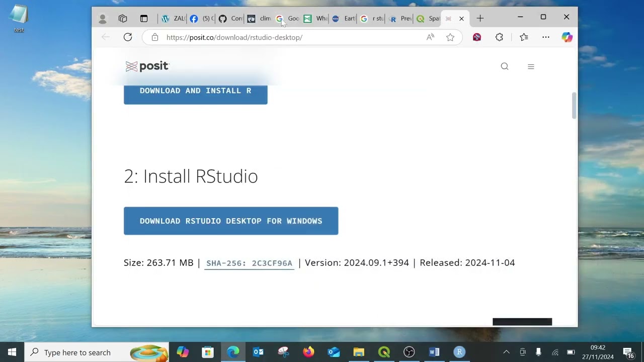Close the active Posit tab
Viewport: 644px width, 362px height.
pyautogui.click(x=461, y=19)
